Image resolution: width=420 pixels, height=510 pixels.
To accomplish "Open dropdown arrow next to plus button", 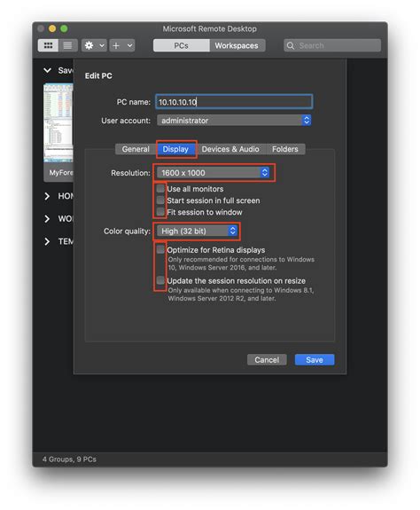I will [130, 45].
